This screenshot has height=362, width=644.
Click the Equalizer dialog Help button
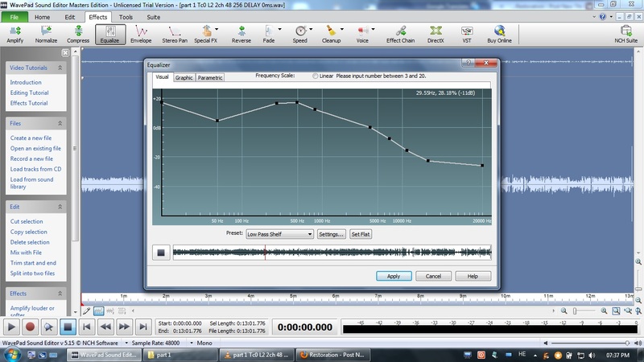pyautogui.click(x=473, y=276)
